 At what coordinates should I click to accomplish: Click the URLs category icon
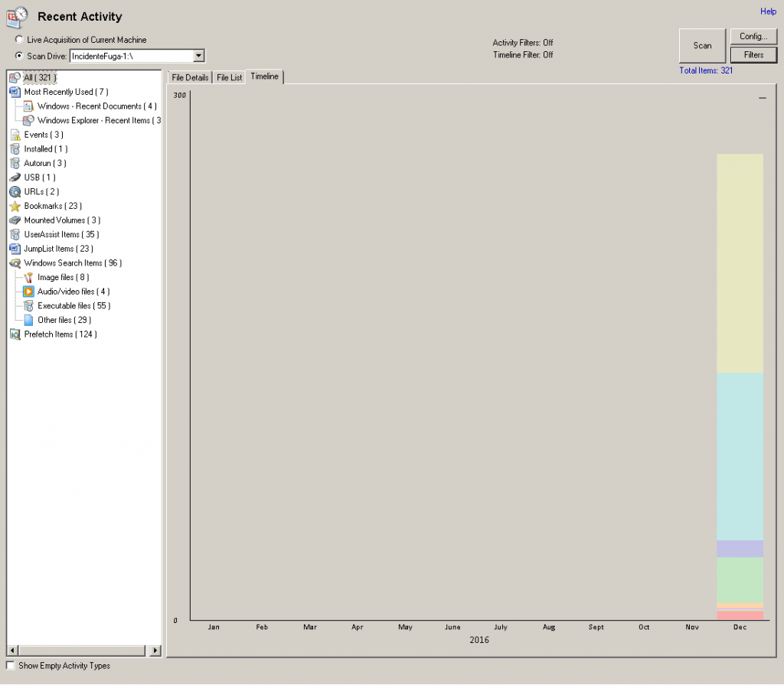pyautogui.click(x=15, y=191)
